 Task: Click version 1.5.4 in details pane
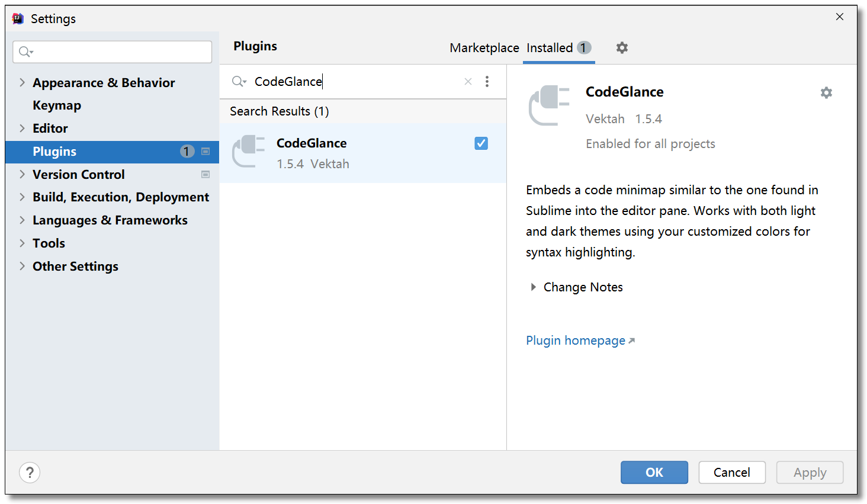click(648, 119)
